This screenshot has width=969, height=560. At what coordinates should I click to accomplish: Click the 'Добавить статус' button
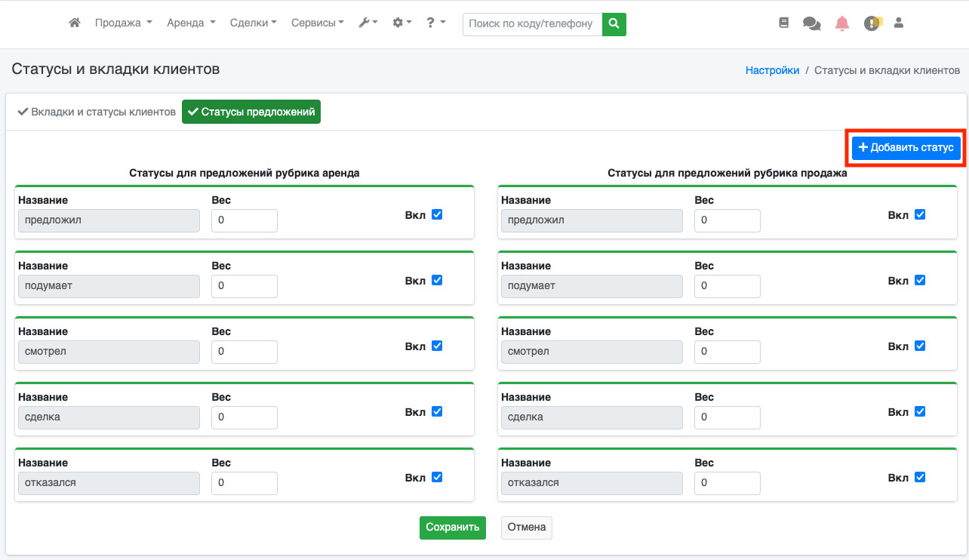(906, 148)
